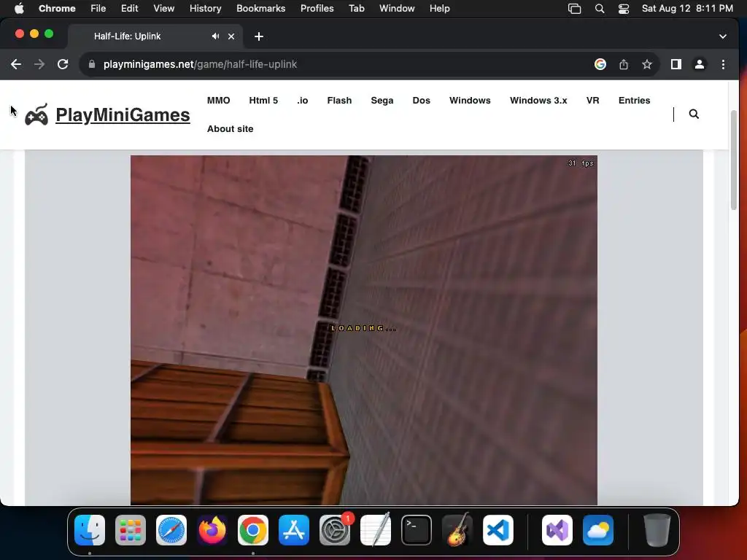Expand the tab search dropdown
Image resolution: width=747 pixels, height=560 pixels.
coord(723,36)
